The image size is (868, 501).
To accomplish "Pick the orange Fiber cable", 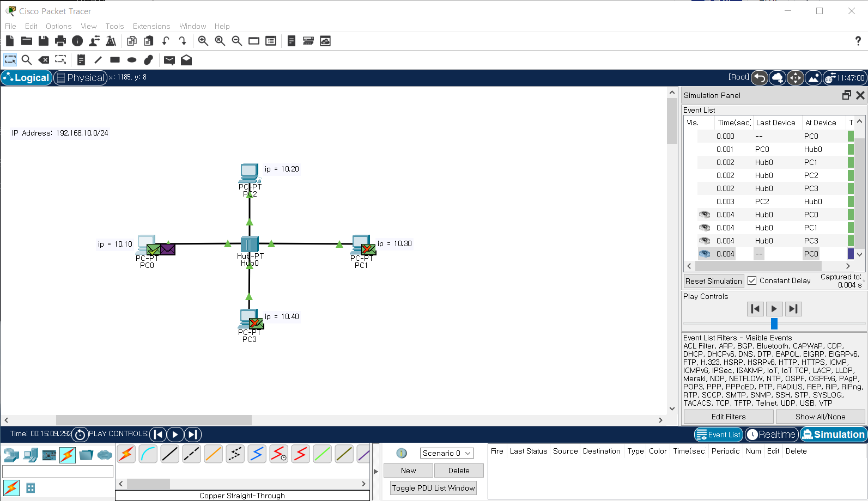I will (214, 454).
